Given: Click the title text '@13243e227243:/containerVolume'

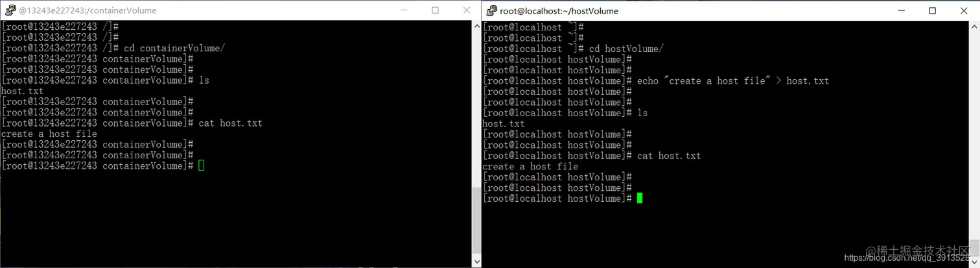Looking at the screenshot, I should 87,11.
